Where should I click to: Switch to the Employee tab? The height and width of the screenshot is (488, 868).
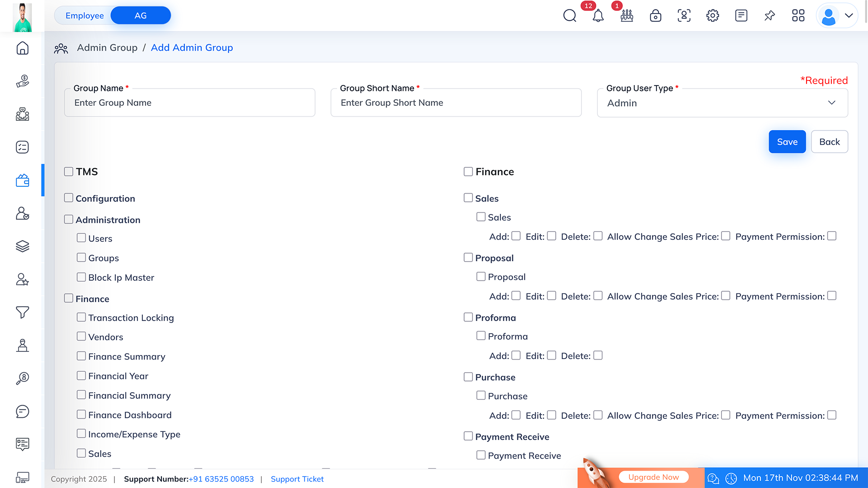click(85, 15)
